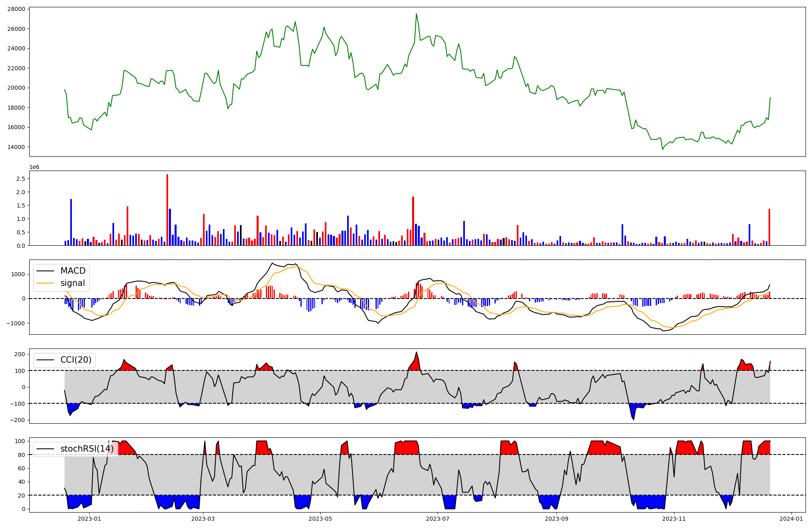Click the 2024-01 x-axis date label

792,519
